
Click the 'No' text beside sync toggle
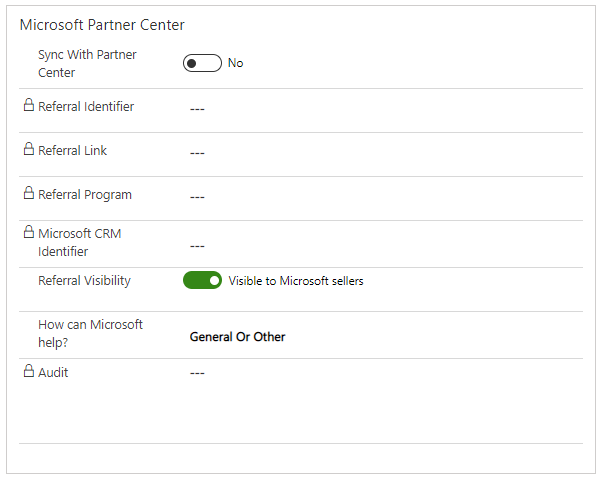[x=235, y=63]
